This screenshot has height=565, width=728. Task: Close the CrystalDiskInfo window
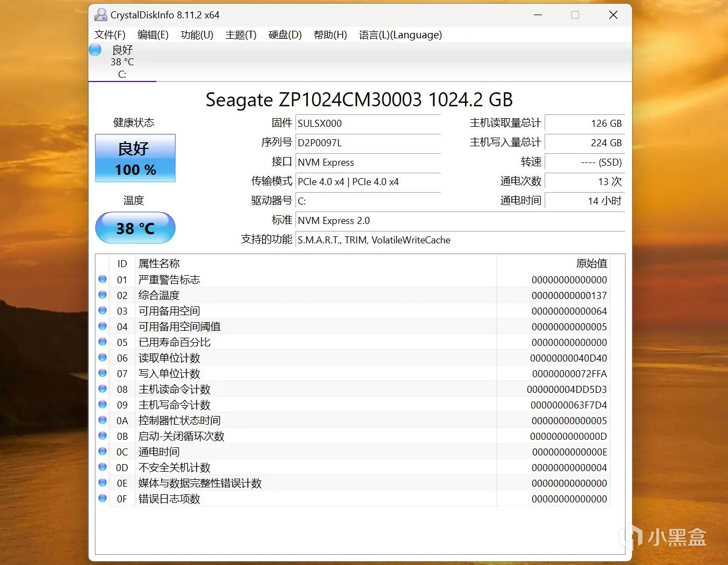[613, 15]
